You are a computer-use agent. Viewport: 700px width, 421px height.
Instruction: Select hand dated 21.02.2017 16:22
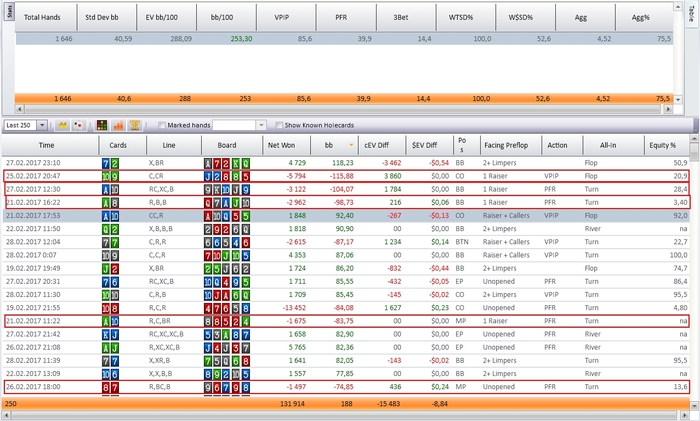click(346, 202)
